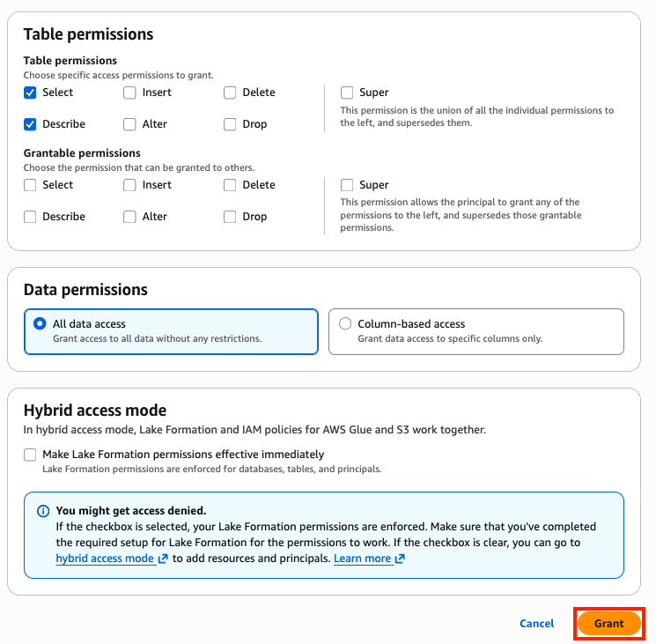Open the hybrid access mode link

click(105, 559)
